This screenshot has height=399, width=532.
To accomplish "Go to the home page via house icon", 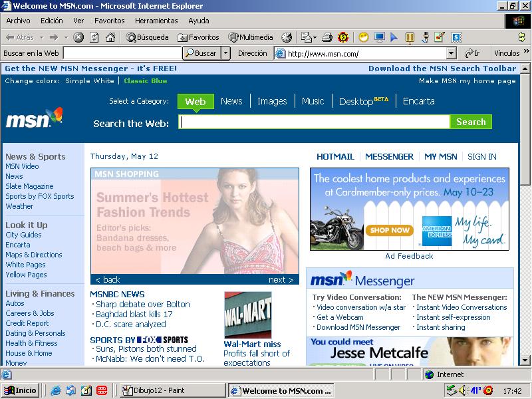I will 110,37.
